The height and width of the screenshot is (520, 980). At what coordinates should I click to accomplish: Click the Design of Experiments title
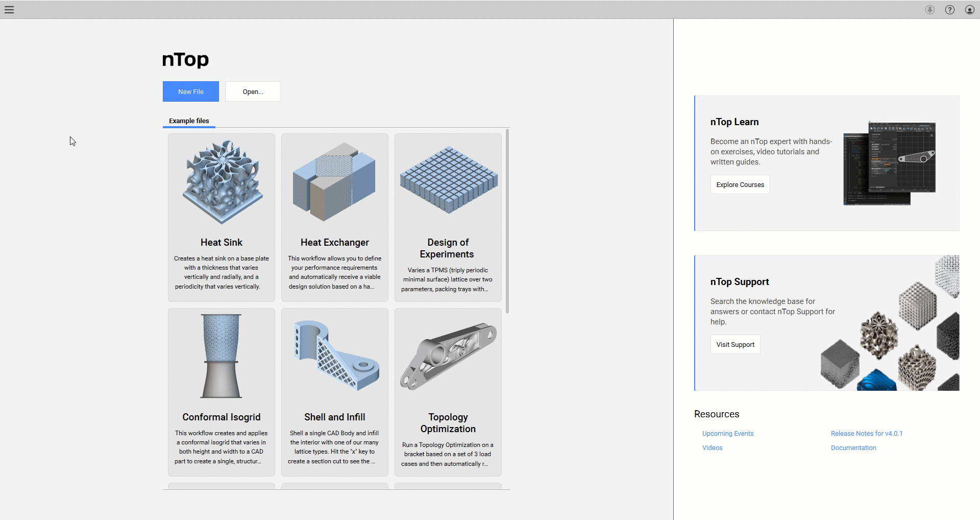pos(448,248)
